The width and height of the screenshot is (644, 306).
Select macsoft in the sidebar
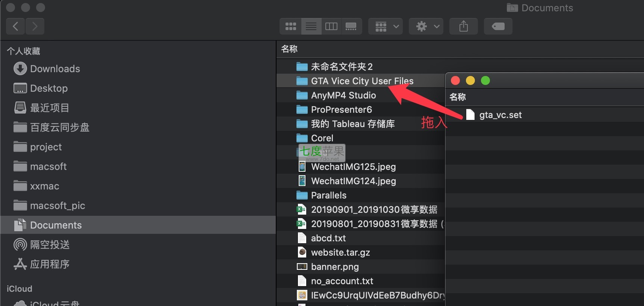pos(138,167)
